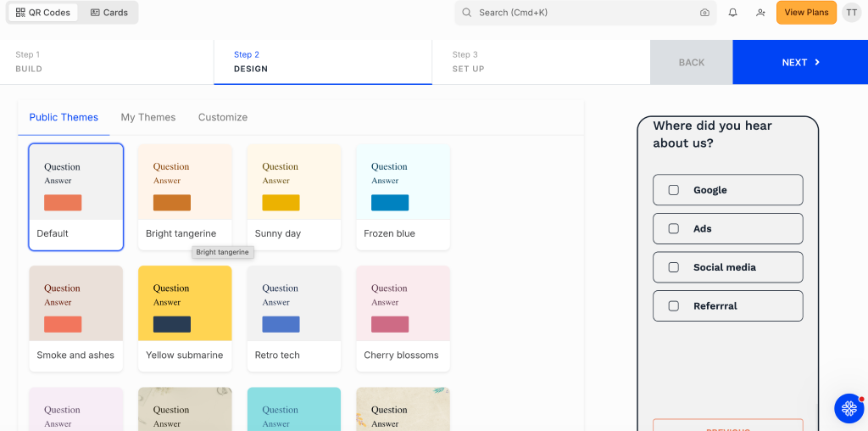The width and height of the screenshot is (868, 431).
Task: Click the add user icon
Action: coord(760,12)
